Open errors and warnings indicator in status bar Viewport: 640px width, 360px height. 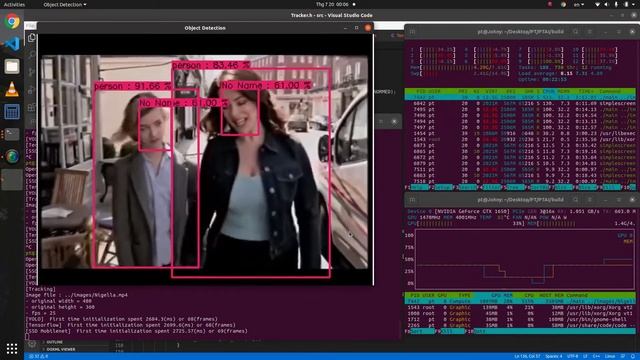tap(39, 356)
